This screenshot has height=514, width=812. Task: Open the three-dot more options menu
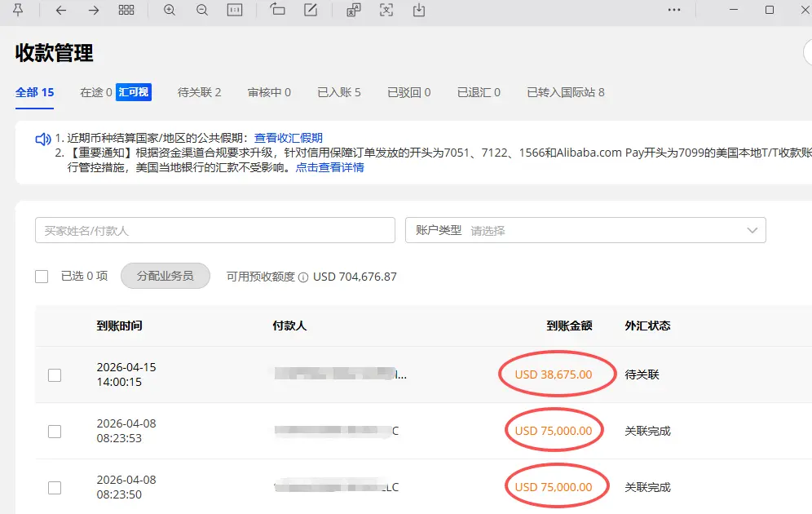pyautogui.click(x=673, y=10)
